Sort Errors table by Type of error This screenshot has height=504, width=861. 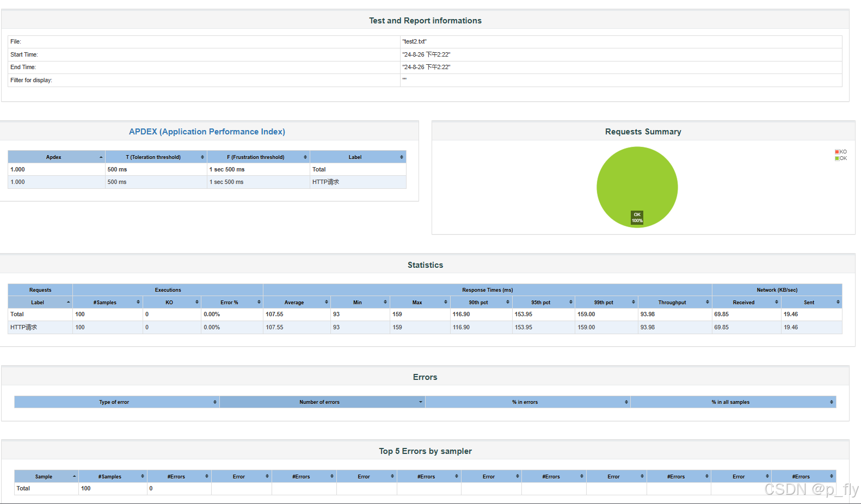click(x=116, y=402)
